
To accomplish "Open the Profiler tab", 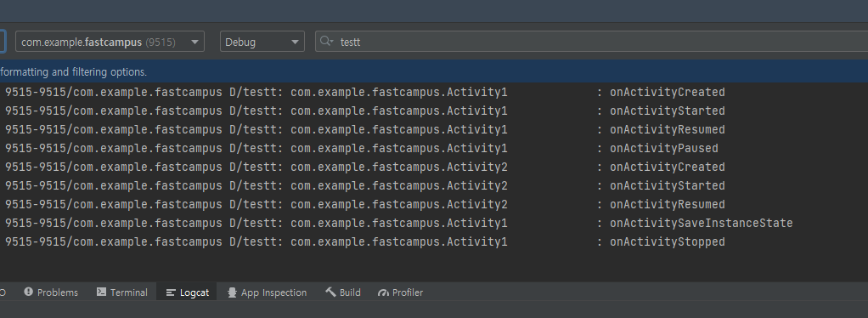I will pos(400,292).
